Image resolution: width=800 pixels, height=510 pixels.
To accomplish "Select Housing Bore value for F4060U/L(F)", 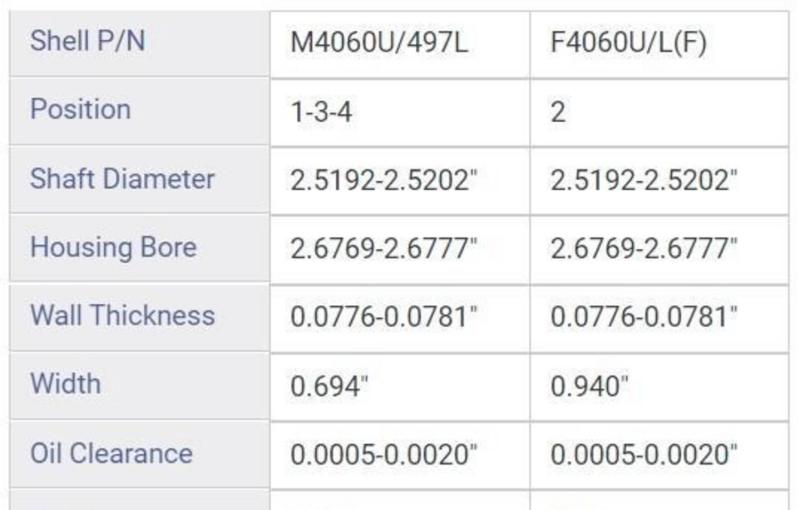I will (644, 249).
